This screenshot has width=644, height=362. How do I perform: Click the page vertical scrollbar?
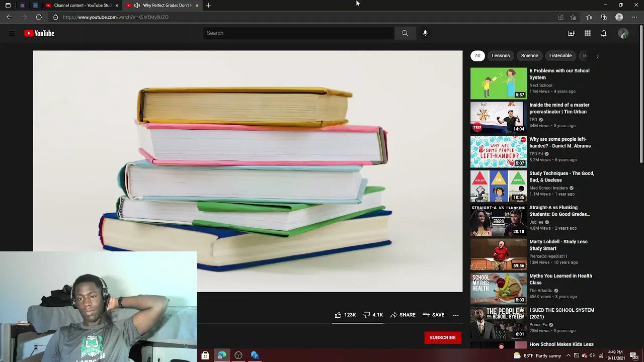click(641, 94)
